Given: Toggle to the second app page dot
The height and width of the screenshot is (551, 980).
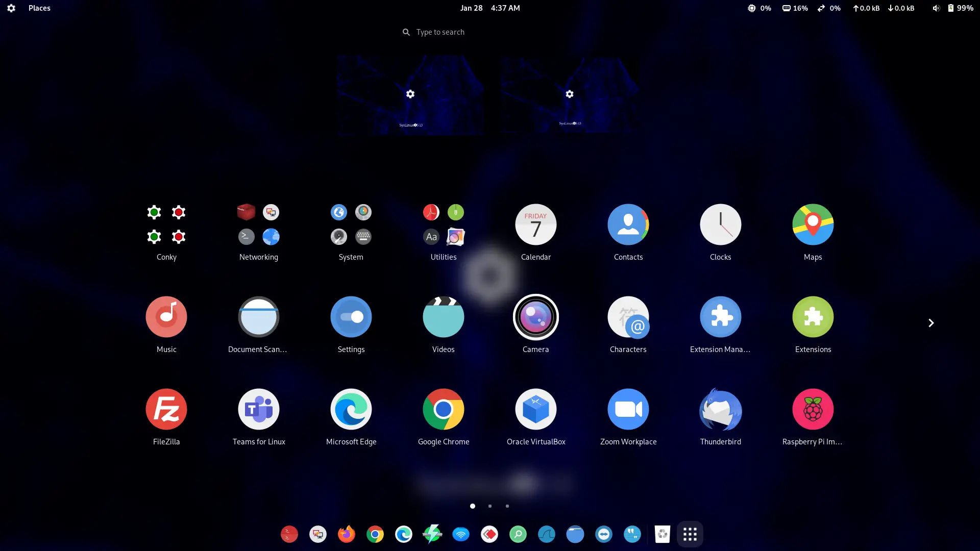Looking at the screenshot, I should click(489, 506).
